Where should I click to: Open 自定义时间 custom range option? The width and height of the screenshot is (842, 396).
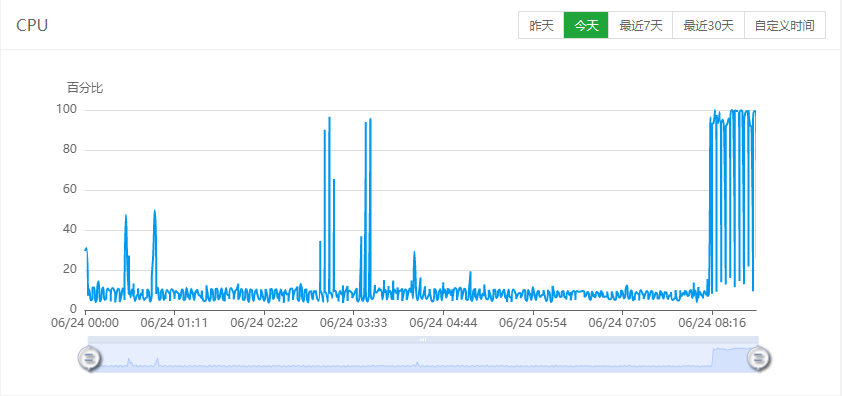(785, 26)
